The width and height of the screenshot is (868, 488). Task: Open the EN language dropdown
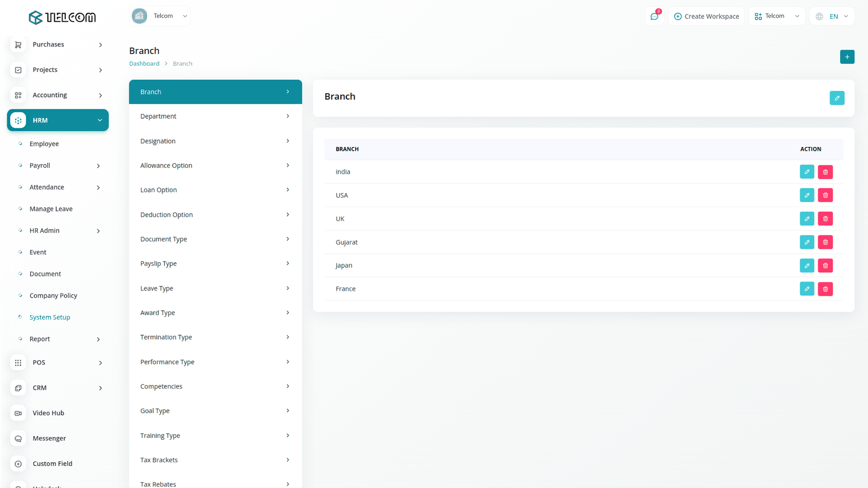pos(833,16)
